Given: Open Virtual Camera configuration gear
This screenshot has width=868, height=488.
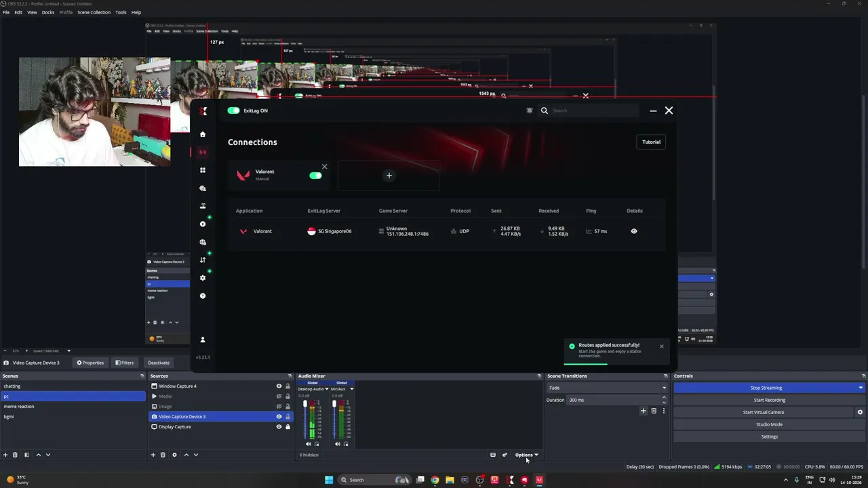Looking at the screenshot, I should pos(860,412).
